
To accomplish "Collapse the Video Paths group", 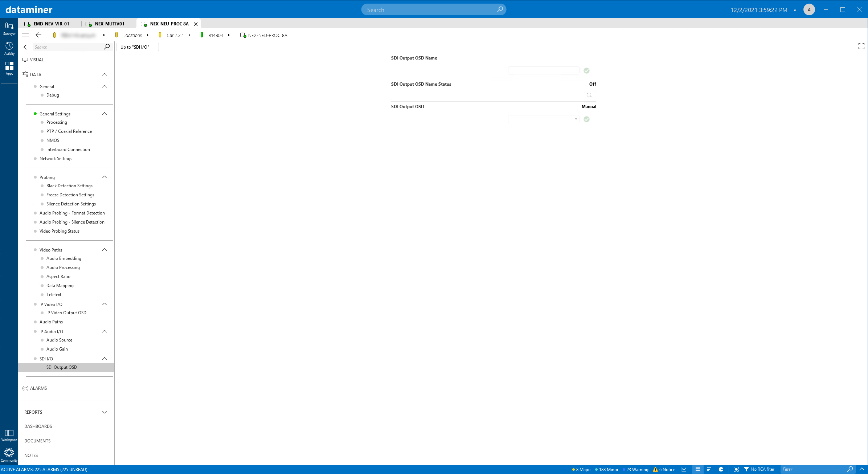I will (105, 250).
